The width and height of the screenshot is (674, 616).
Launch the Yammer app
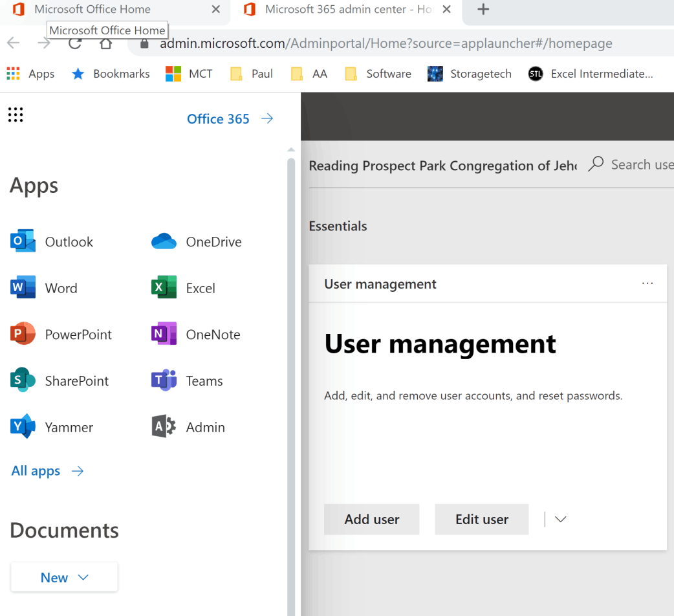click(23, 427)
